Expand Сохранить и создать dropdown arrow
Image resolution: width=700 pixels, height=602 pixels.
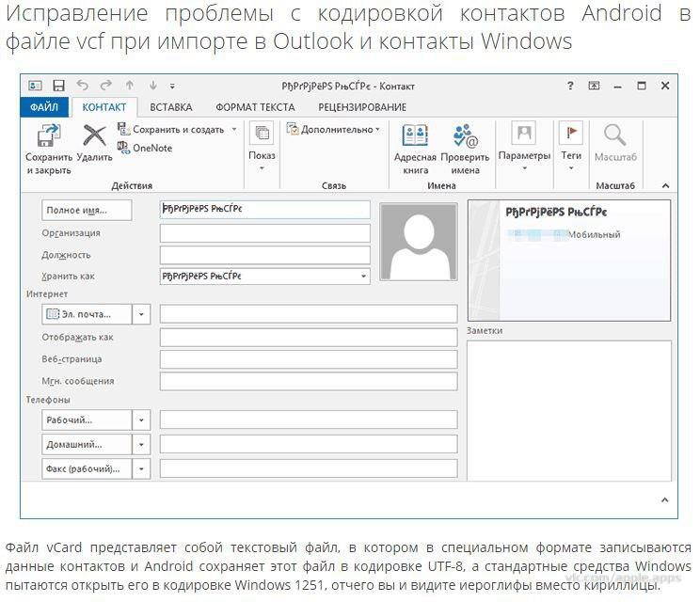tap(234, 130)
